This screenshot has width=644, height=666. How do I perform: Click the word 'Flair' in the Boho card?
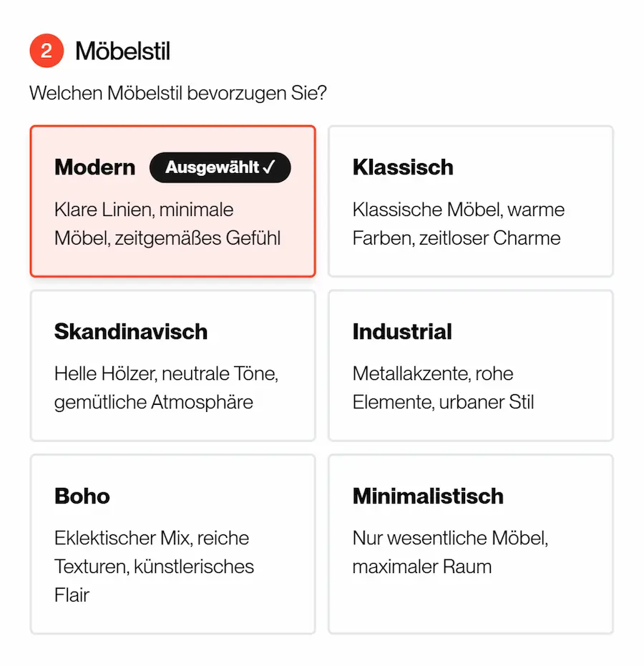[72, 595]
